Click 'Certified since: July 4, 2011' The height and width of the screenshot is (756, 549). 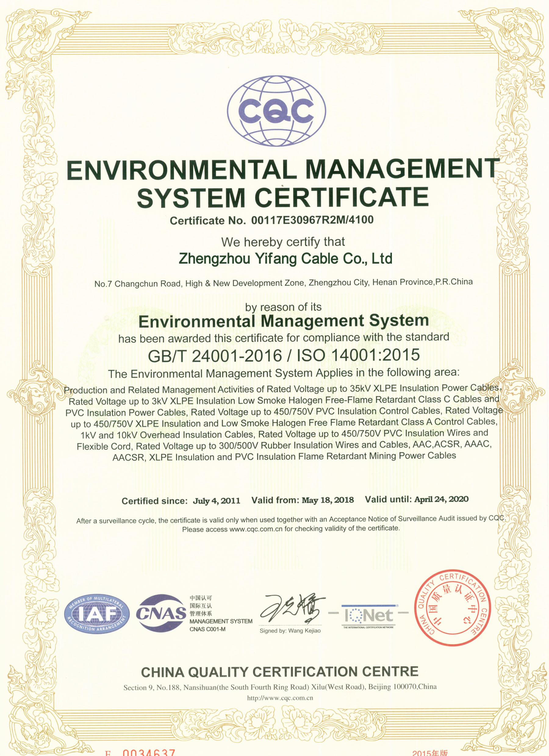point(181,501)
